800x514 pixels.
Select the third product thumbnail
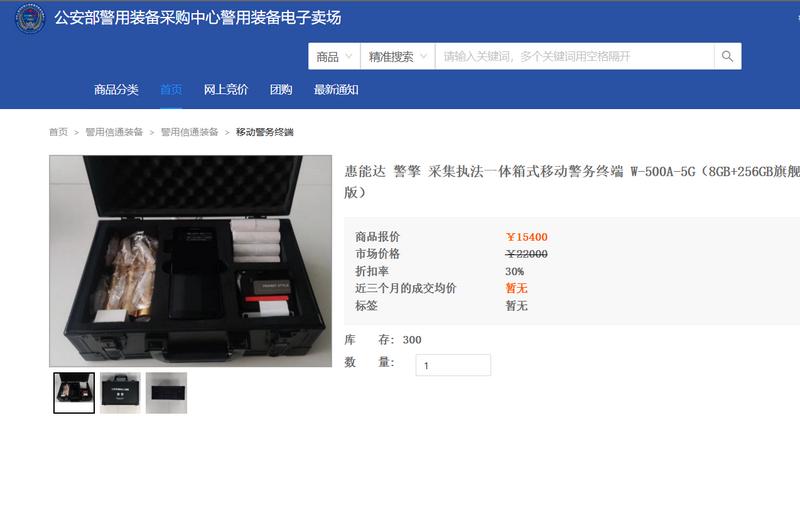pos(166,393)
